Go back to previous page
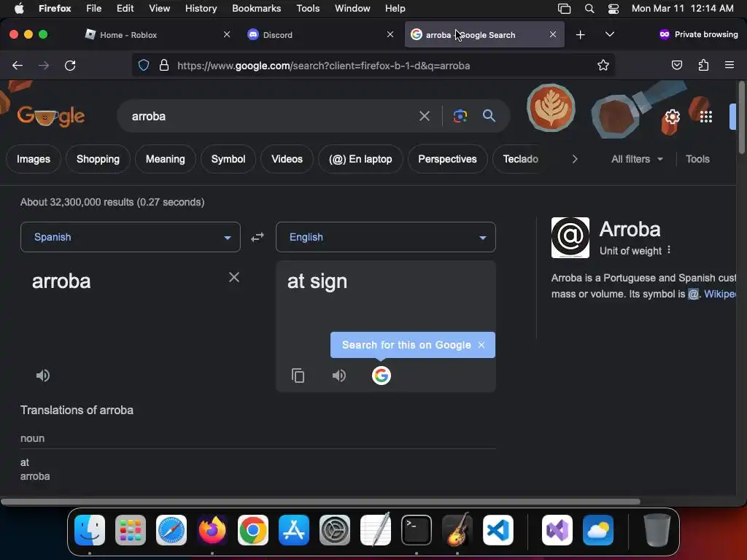 point(18,65)
